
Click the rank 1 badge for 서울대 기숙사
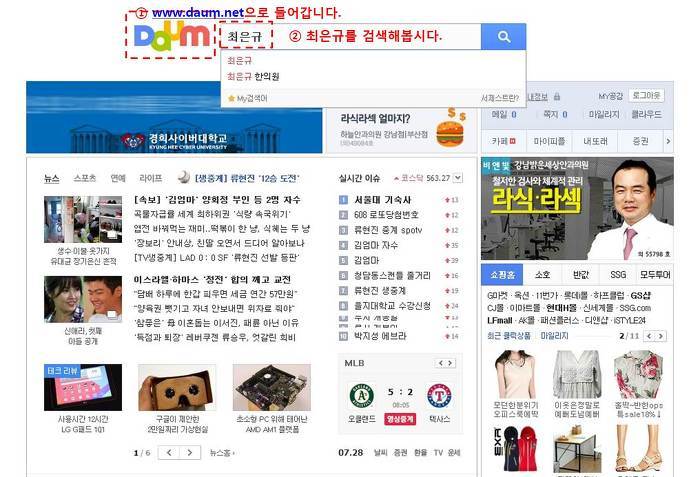pyautogui.click(x=343, y=200)
